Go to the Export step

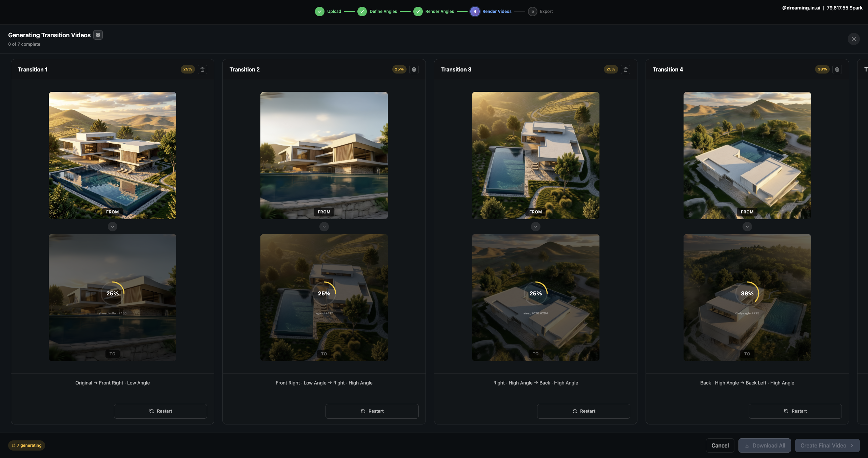coord(532,11)
